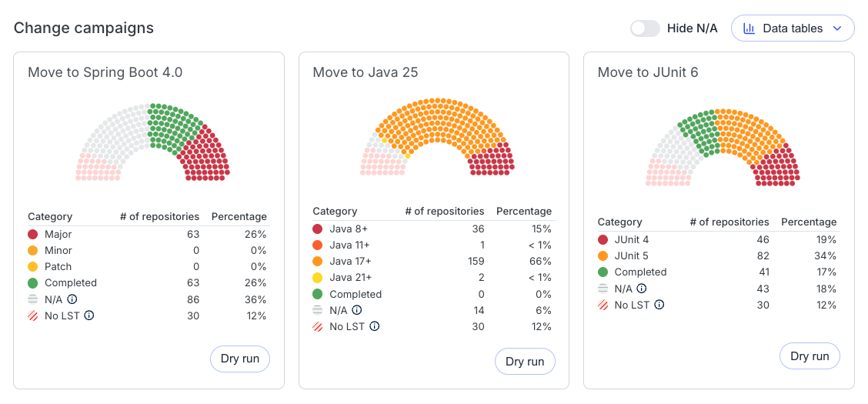The width and height of the screenshot is (868, 404).
Task: Click the red JUnit 4 swatch
Action: [x=603, y=239]
